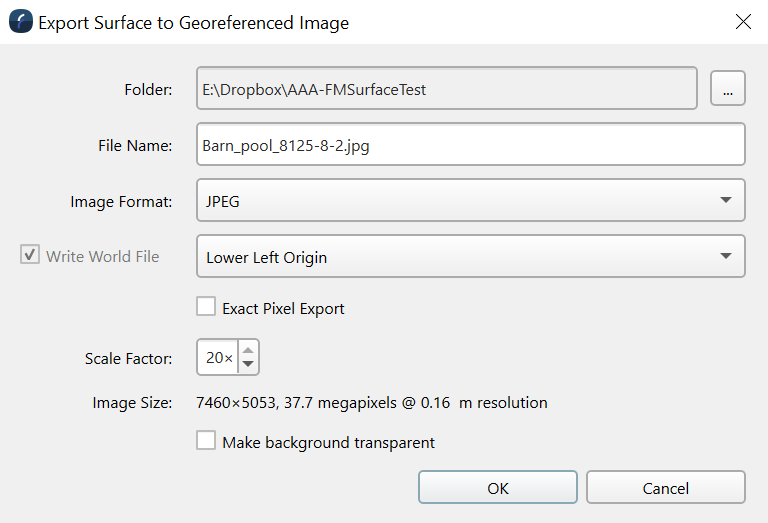Increase Scale Factor with up arrow

tap(248, 350)
